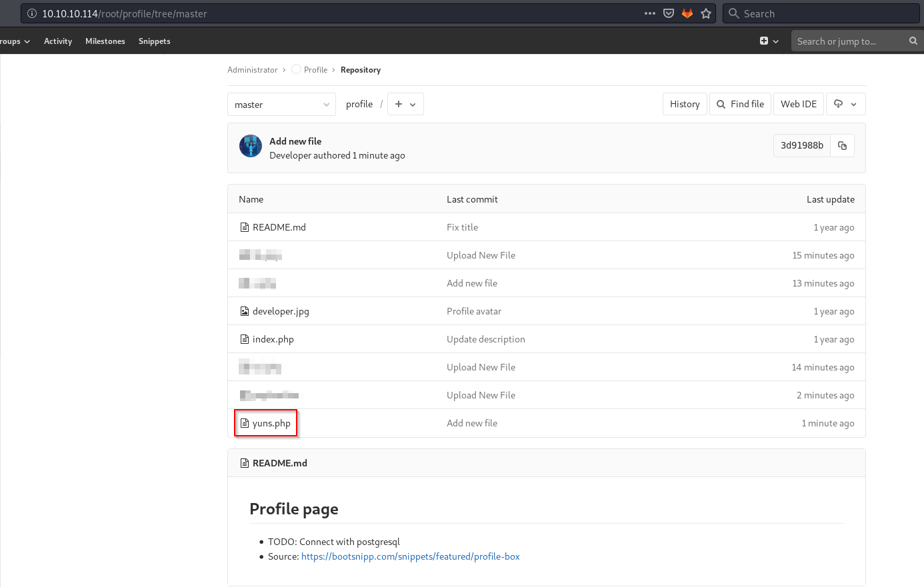Viewport: 924px width, 587px height.
Task: Click the Find file button
Action: (x=740, y=105)
